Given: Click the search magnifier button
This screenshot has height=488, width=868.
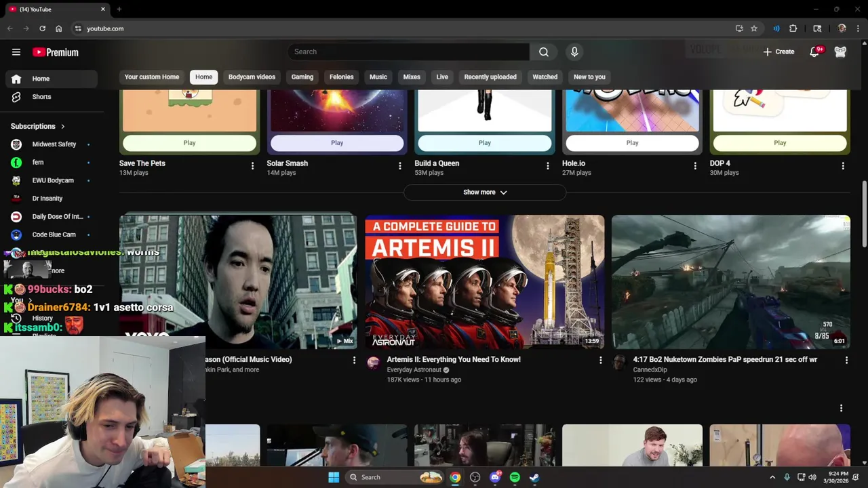Looking at the screenshot, I should pyautogui.click(x=544, y=52).
